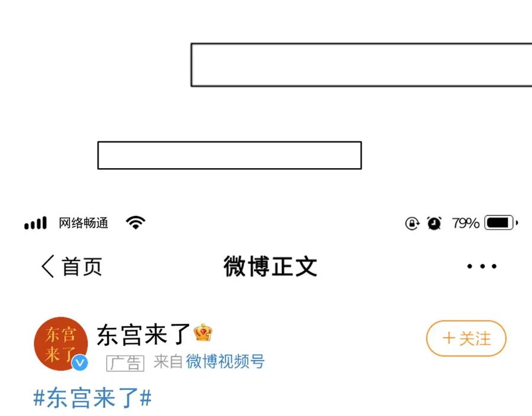Tap the alarm clock status icon
The image size is (532, 416).
[x=434, y=223]
